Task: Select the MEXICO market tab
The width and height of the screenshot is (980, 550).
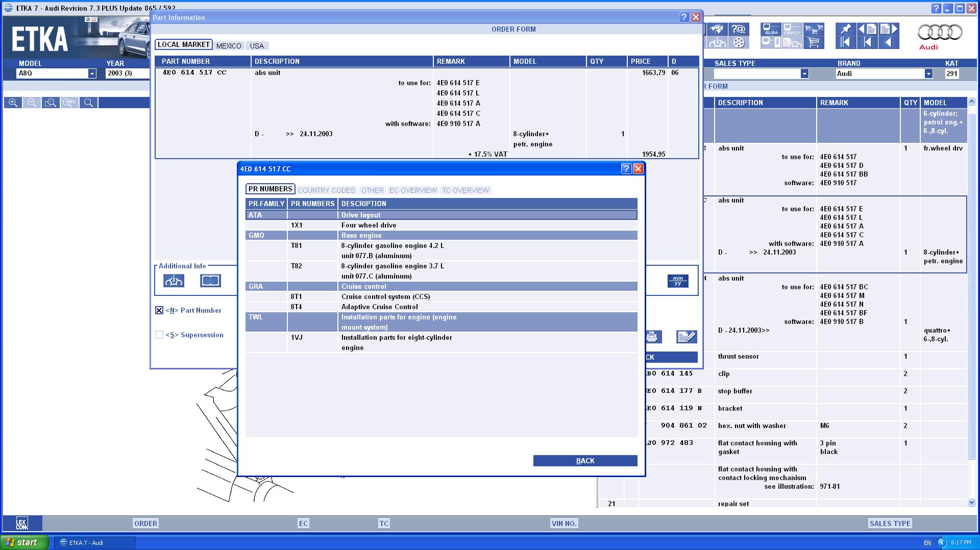Action: point(229,46)
